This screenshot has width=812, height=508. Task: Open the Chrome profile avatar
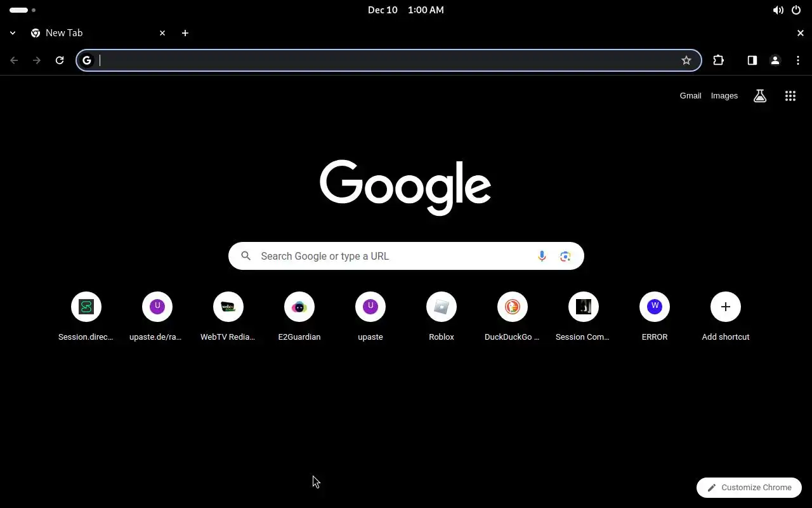(x=775, y=60)
